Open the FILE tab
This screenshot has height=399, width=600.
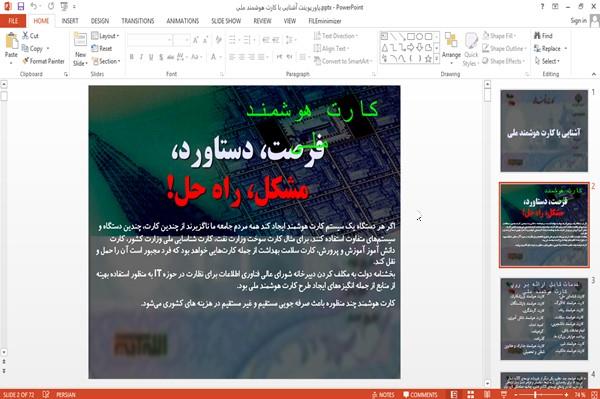13,21
